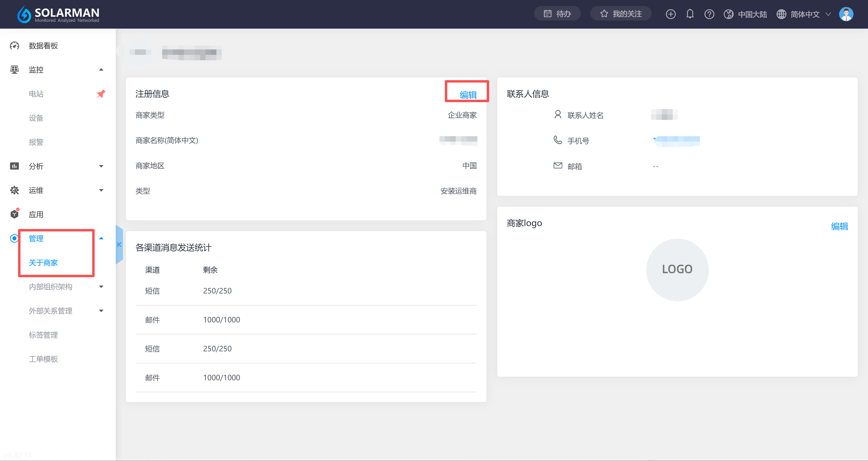Click 编辑 link in 注册信息 card
Image resolution: width=868 pixels, height=461 pixels.
click(x=468, y=95)
